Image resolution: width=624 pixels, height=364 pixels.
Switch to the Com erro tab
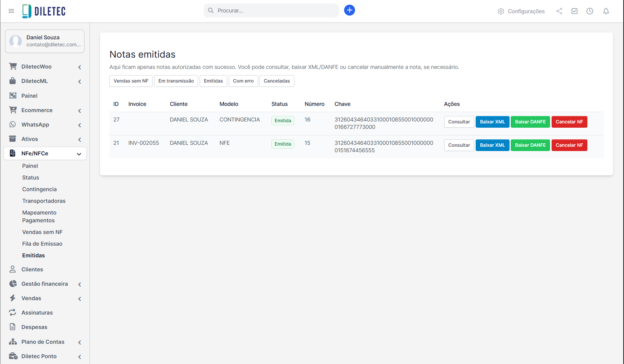point(243,81)
